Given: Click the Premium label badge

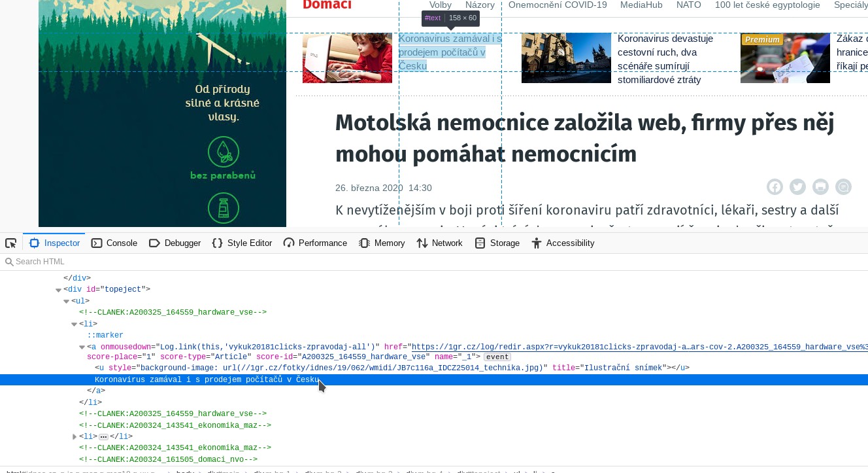Looking at the screenshot, I should [x=762, y=40].
